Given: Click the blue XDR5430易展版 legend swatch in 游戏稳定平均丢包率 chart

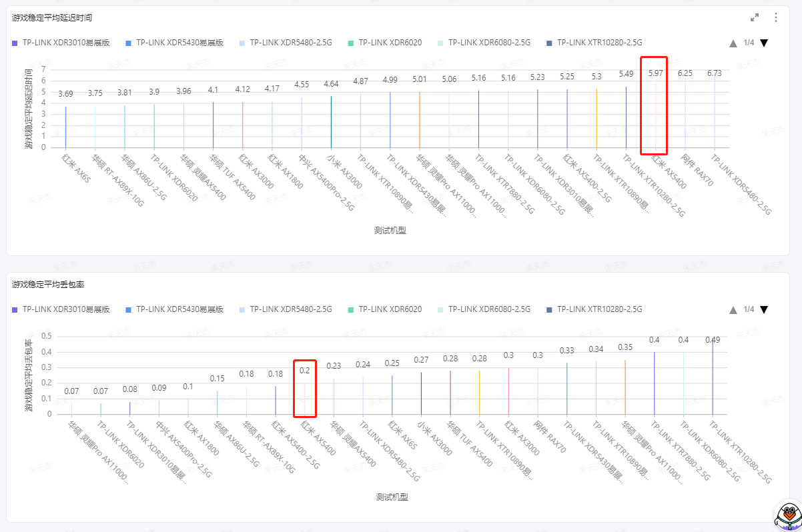Looking at the screenshot, I should pos(128,309).
